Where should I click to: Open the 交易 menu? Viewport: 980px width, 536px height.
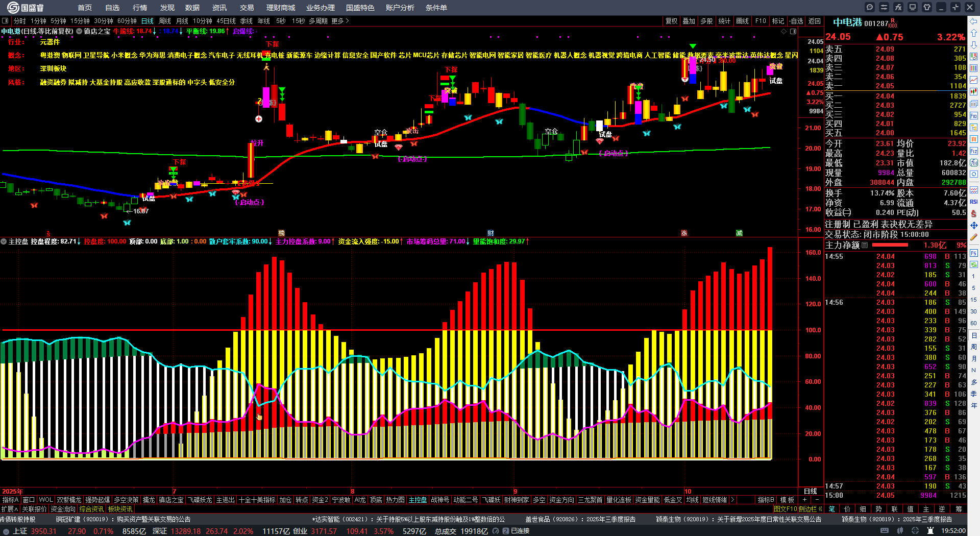[x=247, y=8]
